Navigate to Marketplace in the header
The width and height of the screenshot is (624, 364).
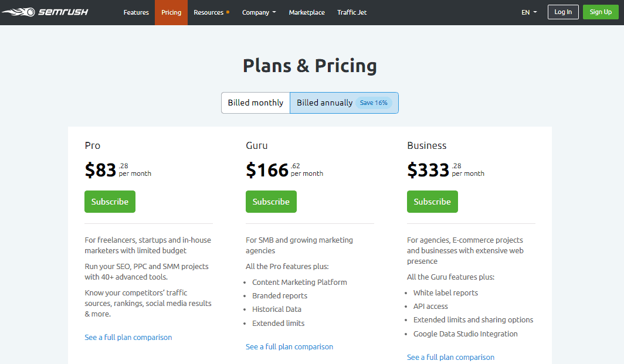coord(307,12)
